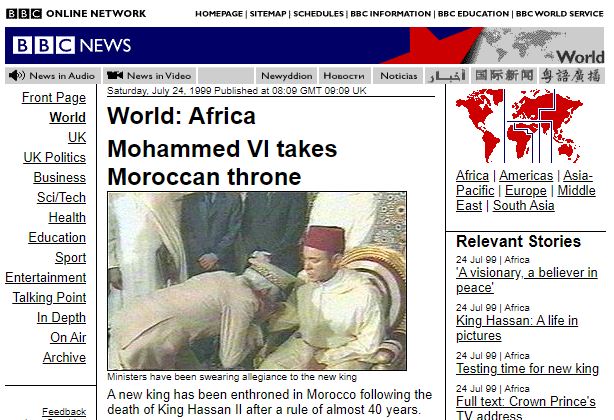614x420 pixels.
Task: Open the Chinese Mandarin news button
Action: click(x=504, y=76)
